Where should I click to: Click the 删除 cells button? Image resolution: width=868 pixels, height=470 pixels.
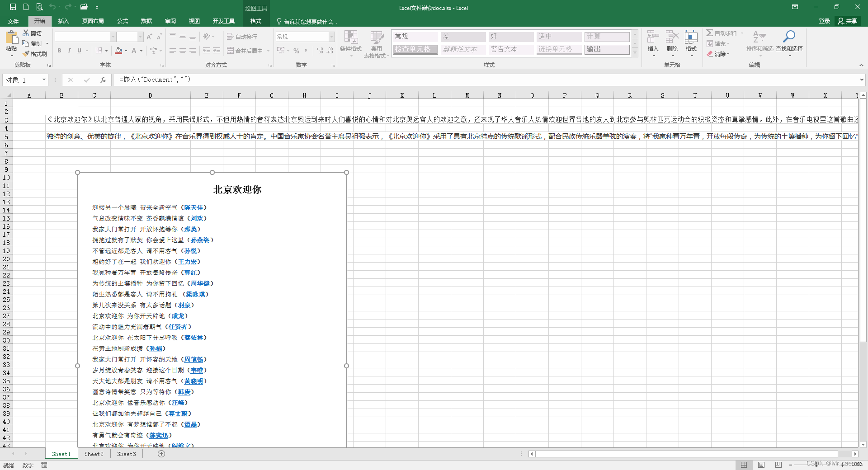tap(672, 43)
